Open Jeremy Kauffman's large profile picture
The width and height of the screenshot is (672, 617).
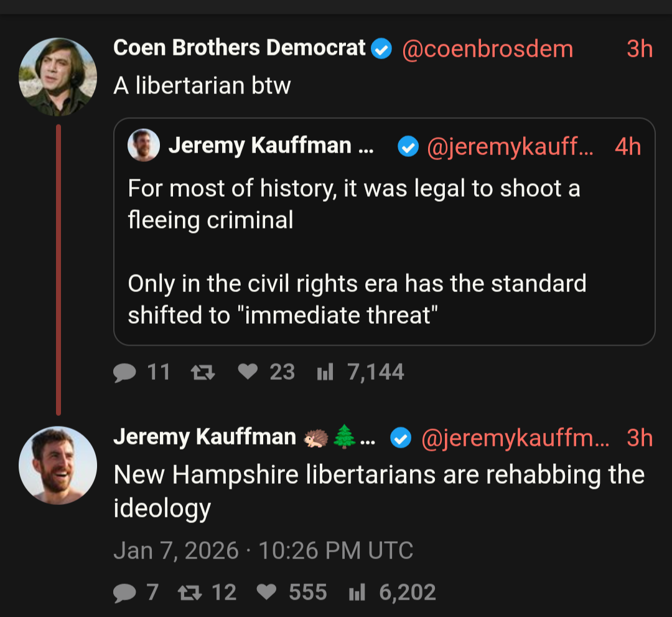click(x=58, y=465)
